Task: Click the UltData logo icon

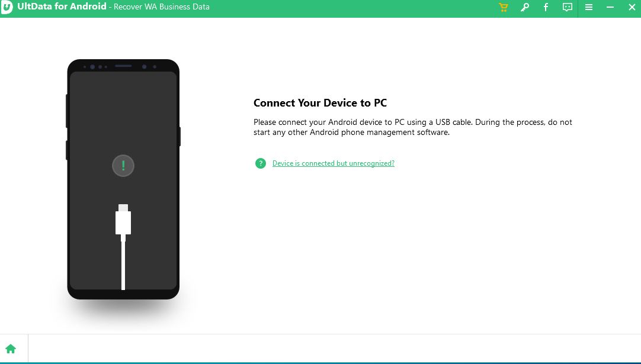Action: (7, 7)
